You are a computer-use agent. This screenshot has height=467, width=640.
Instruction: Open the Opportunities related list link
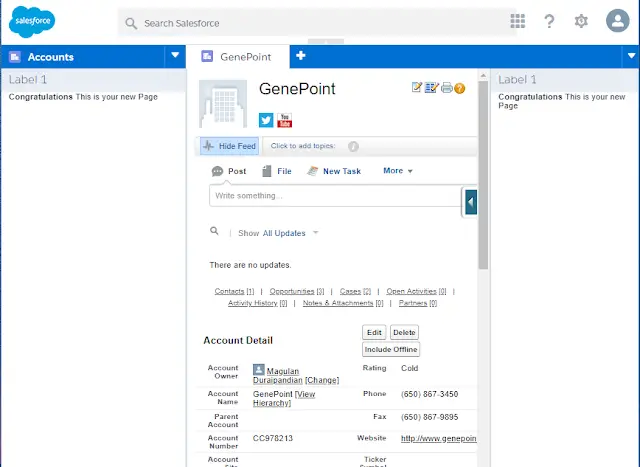pos(297,291)
